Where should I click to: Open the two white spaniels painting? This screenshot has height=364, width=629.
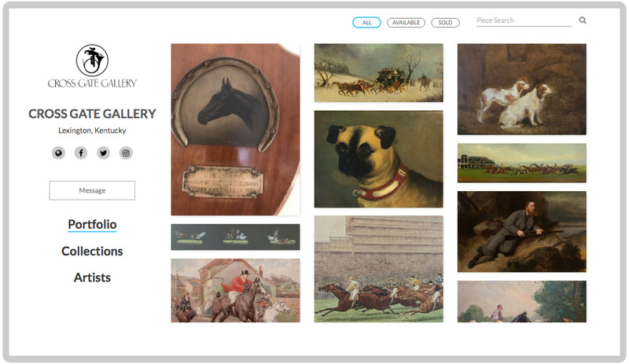(x=521, y=89)
